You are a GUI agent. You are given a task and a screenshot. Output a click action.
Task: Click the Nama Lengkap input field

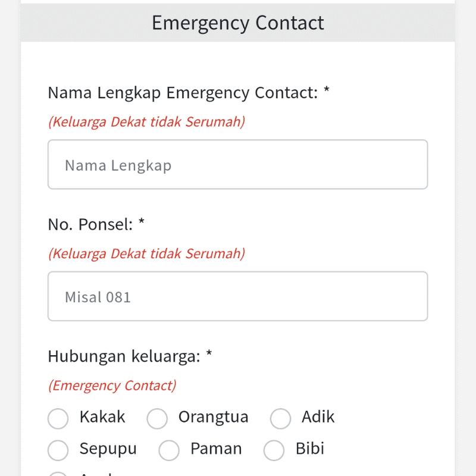pos(237,164)
